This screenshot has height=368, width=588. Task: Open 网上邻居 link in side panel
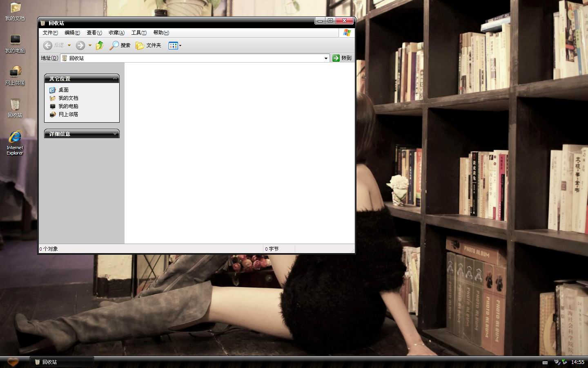[68, 114]
